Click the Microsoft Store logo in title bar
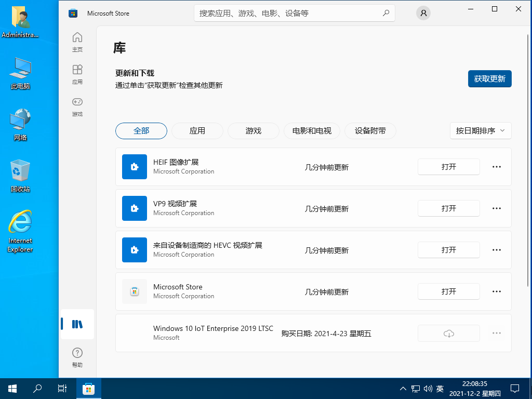Image resolution: width=532 pixels, height=399 pixels. pyautogui.click(x=73, y=14)
